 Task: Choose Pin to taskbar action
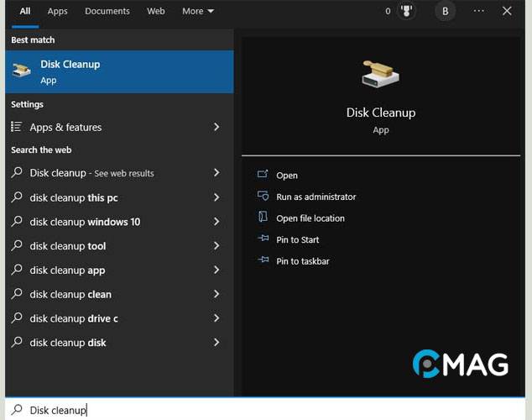302,261
